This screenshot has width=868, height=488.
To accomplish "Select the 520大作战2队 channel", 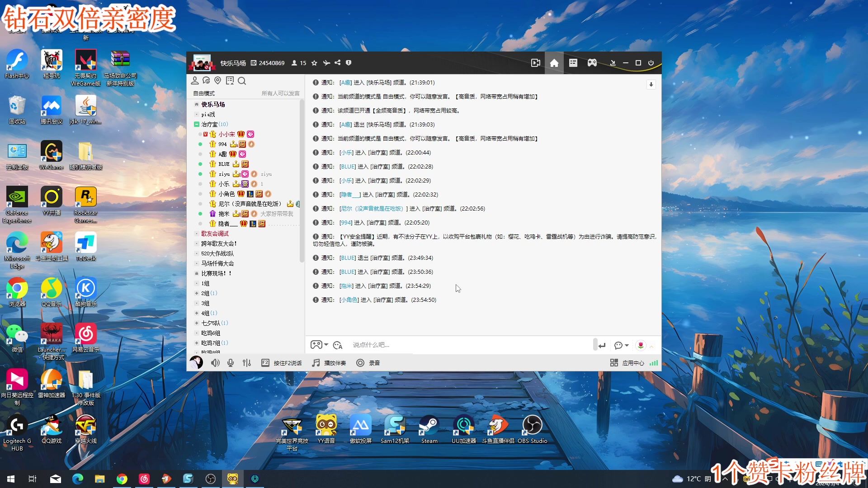I will coord(217,253).
